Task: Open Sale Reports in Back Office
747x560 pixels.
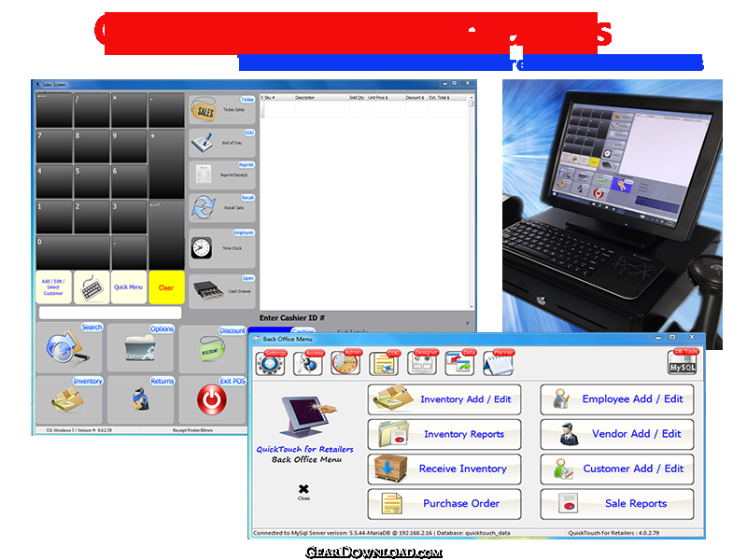Action: (617, 503)
